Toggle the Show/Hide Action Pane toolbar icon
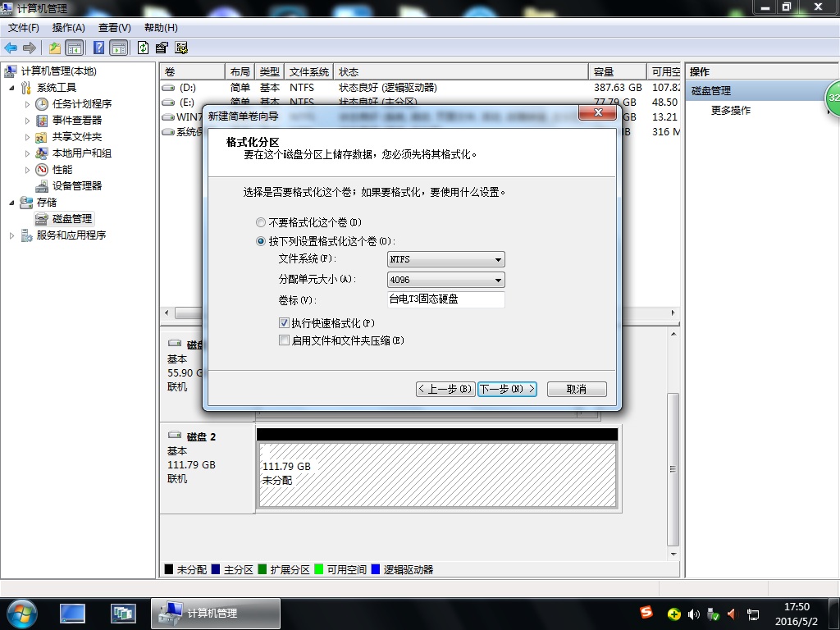This screenshot has width=840, height=630. click(x=119, y=48)
